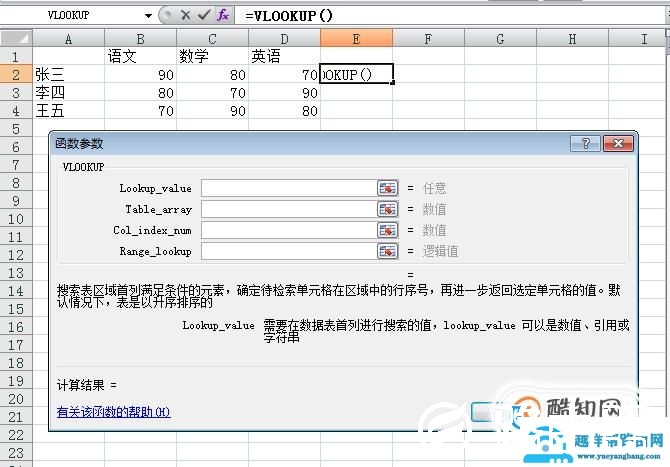Click the 计算结果 = text

(x=87, y=385)
